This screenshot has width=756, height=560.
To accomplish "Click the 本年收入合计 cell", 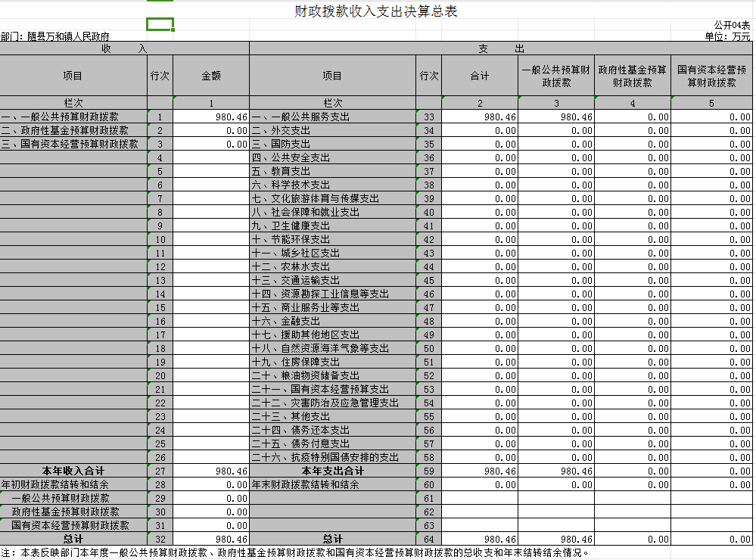I will [x=73, y=471].
